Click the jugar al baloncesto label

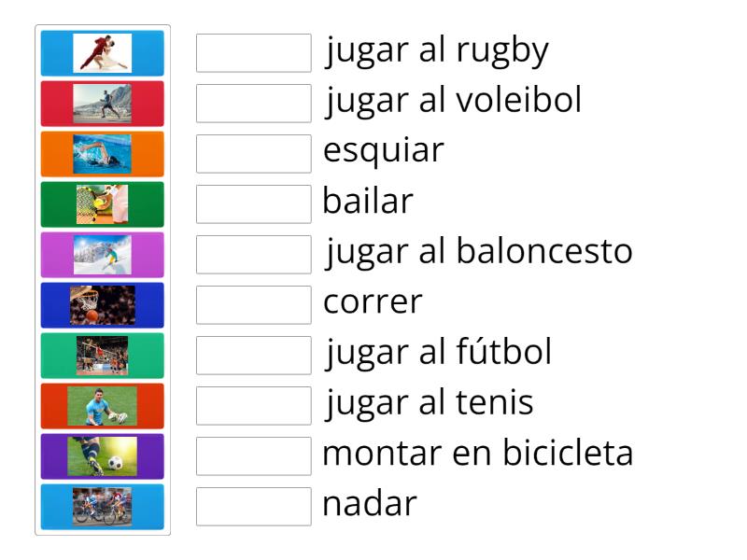[x=479, y=251]
